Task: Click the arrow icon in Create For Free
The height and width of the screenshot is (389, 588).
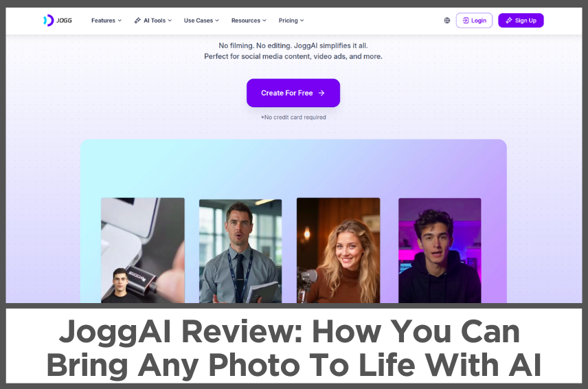Action: point(321,93)
